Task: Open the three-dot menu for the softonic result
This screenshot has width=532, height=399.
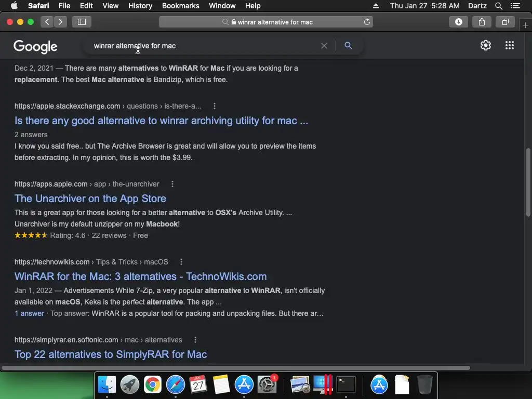Action: [195, 340]
